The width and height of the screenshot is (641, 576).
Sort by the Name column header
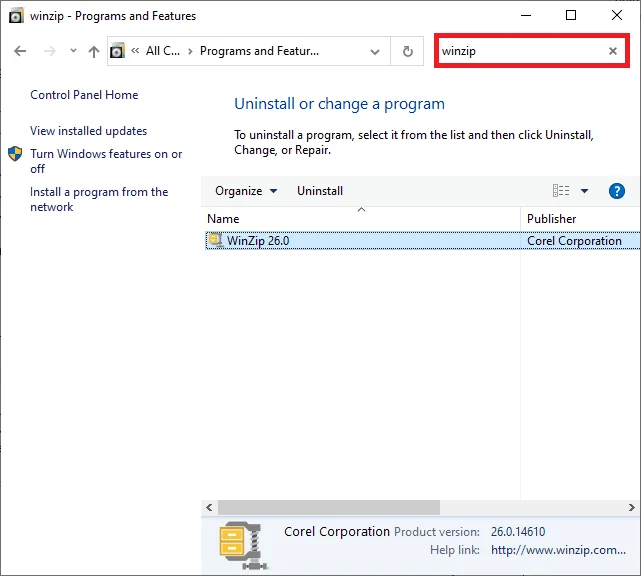pos(361,218)
